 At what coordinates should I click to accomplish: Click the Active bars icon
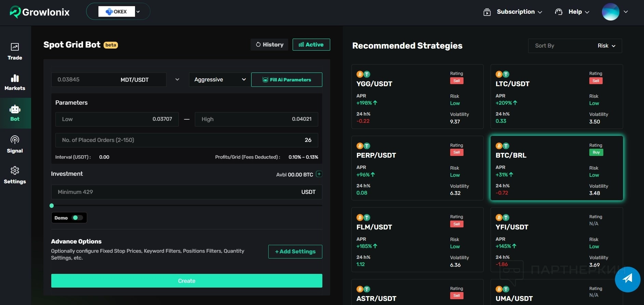click(x=301, y=44)
